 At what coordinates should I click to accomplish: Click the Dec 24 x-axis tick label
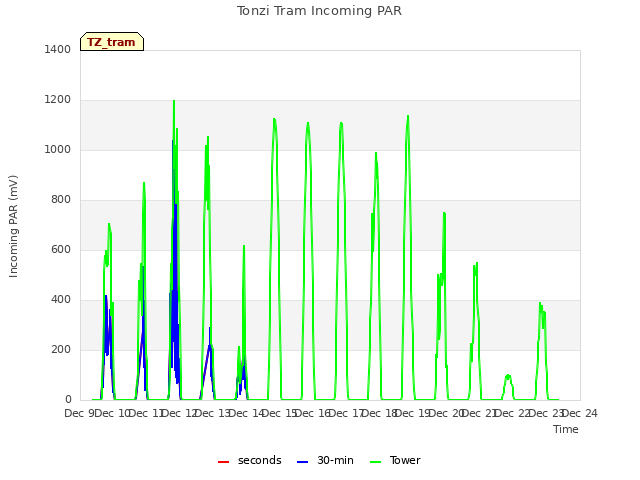pyautogui.click(x=580, y=413)
